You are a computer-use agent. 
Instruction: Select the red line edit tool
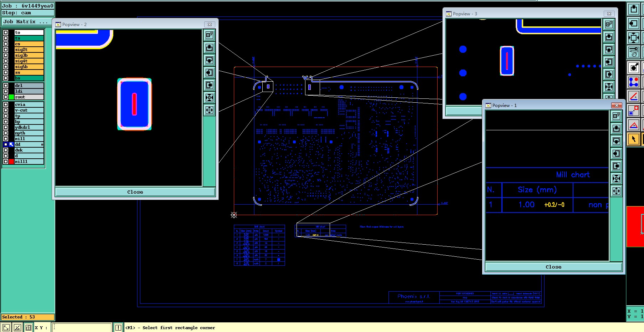coord(634,96)
